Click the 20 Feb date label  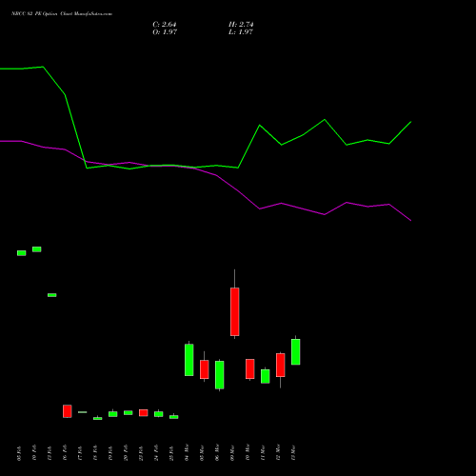click(x=126, y=452)
